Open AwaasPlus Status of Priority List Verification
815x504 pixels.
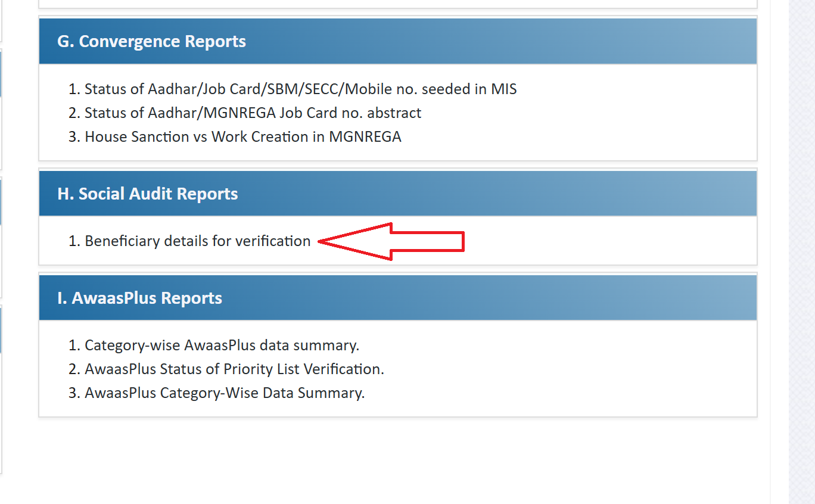(234, 369)
